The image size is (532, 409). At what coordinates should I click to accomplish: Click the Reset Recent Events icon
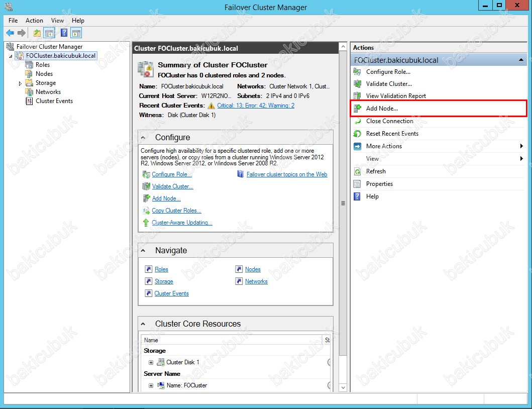click(x=357, y=133)
